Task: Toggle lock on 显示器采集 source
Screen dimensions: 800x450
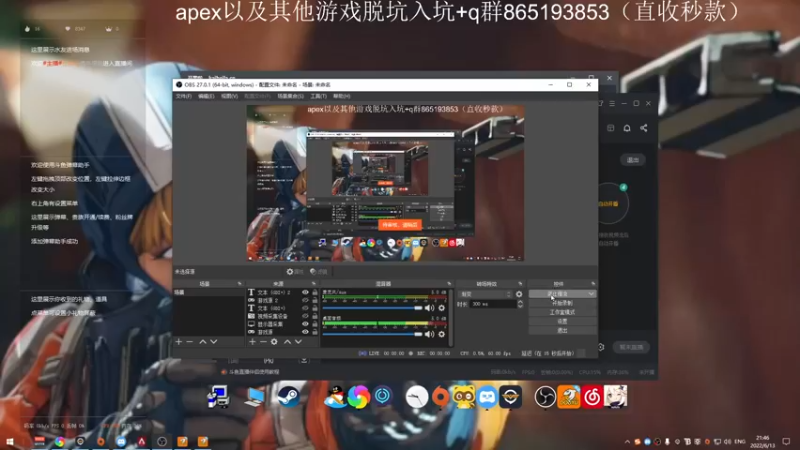Action: tap(315, 324)
